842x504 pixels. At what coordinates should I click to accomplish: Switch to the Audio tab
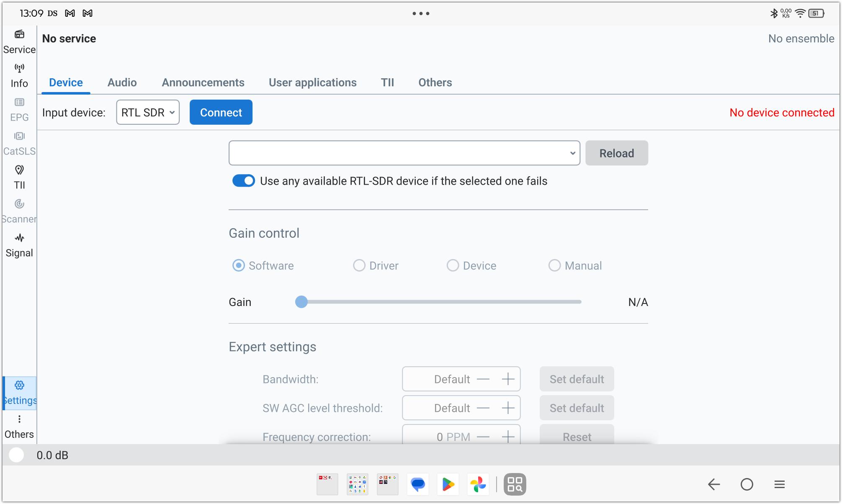(x=122, y=82)
